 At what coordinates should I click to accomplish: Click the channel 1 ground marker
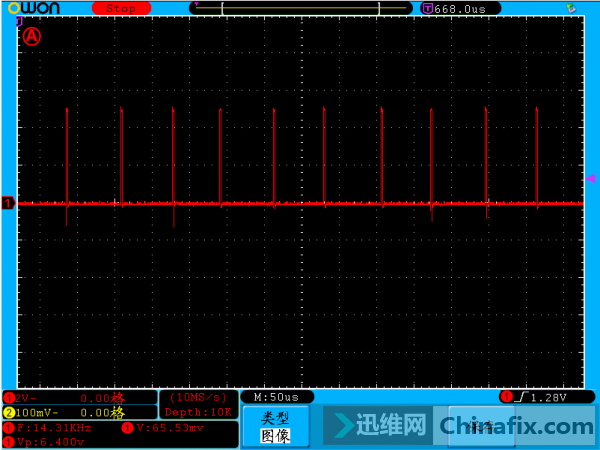tap(8, 203)
